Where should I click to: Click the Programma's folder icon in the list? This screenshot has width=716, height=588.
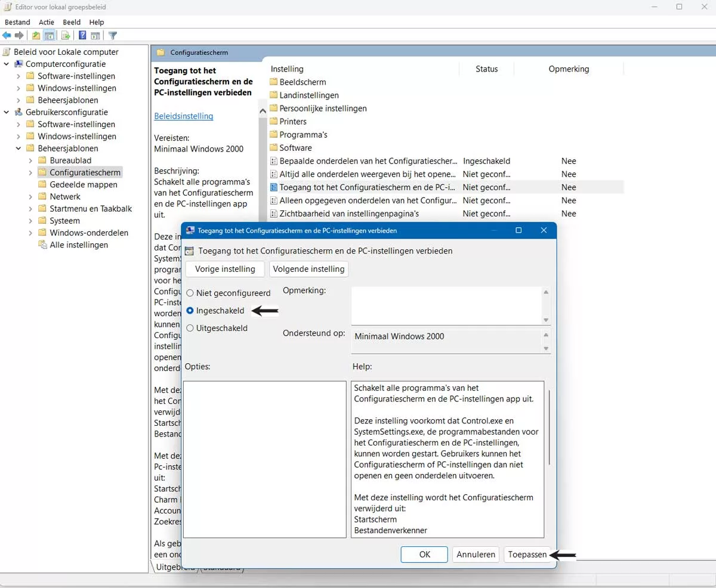pos(274,134)
